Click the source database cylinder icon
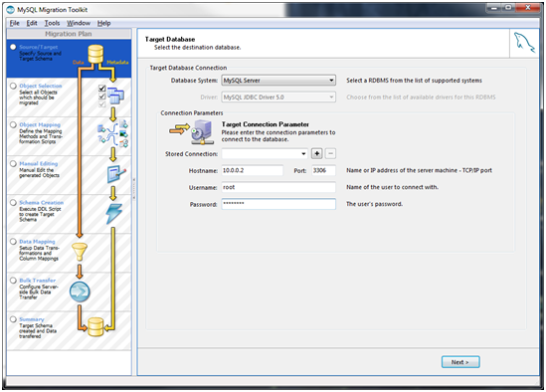The image size is (546, 392). click(x=95, y=54)
